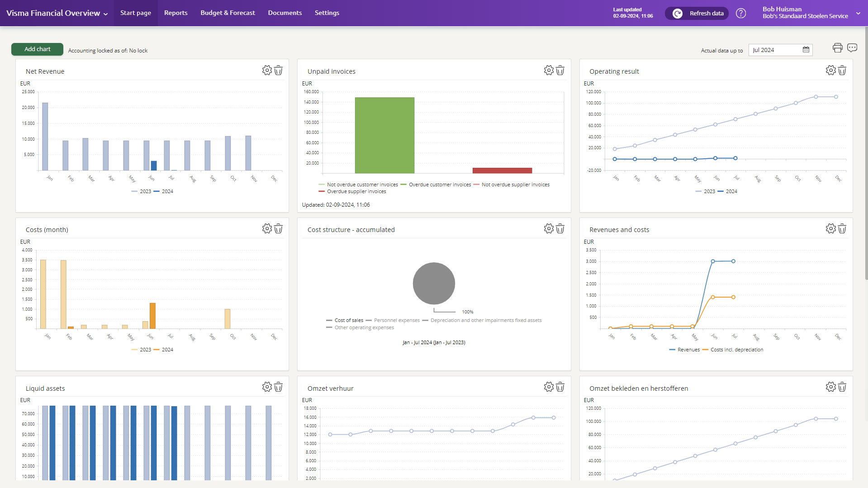Screen dimensions: 868x488
Task: Toggle Personnel expenses legend entry
Action: click(x=393, y=320)
